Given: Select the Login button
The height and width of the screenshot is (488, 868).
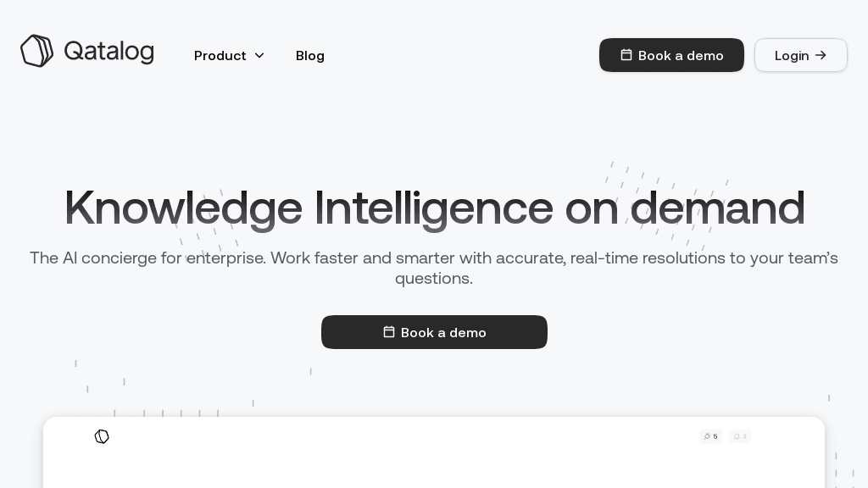Looking at the screenshot, I should [x=800, y=55].
